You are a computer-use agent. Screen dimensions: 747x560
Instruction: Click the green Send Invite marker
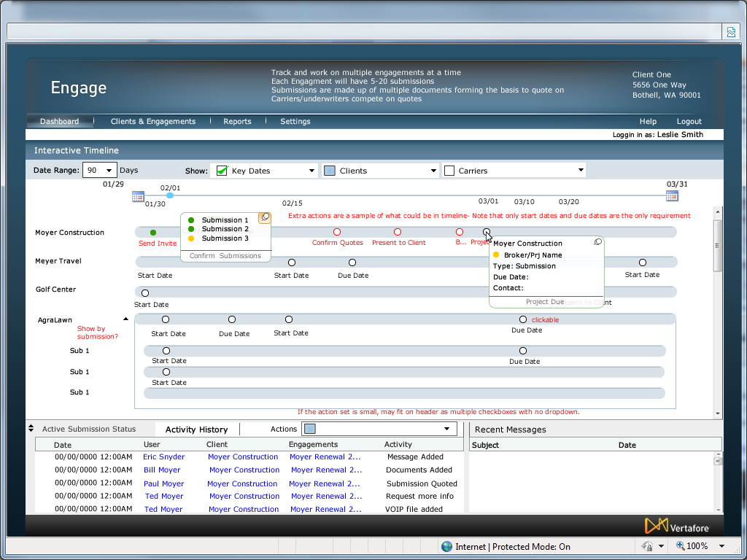153,233
